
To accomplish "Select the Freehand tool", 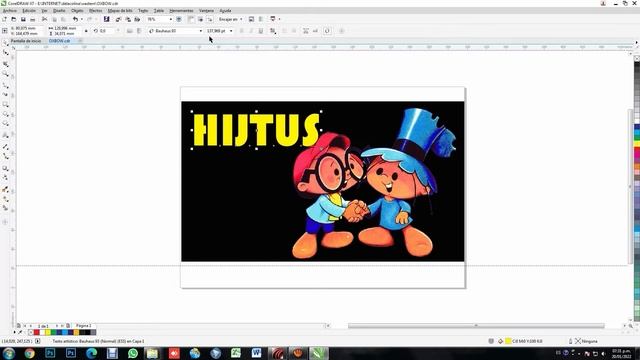I will [x=5, y=85].
